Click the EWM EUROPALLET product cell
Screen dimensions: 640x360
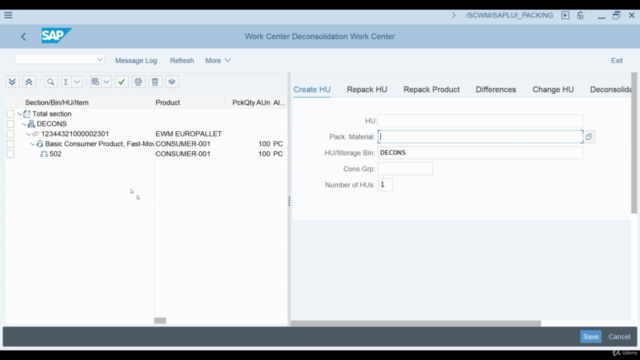tap(189, 134)
